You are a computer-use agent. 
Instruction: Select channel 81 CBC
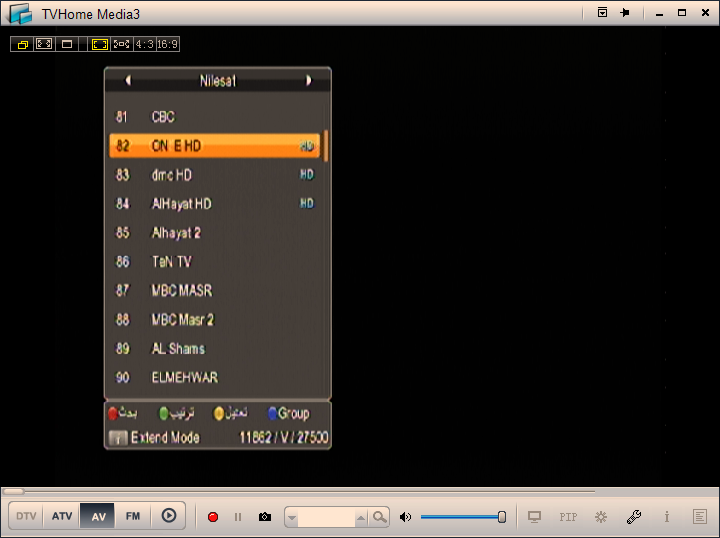point(214,117)
